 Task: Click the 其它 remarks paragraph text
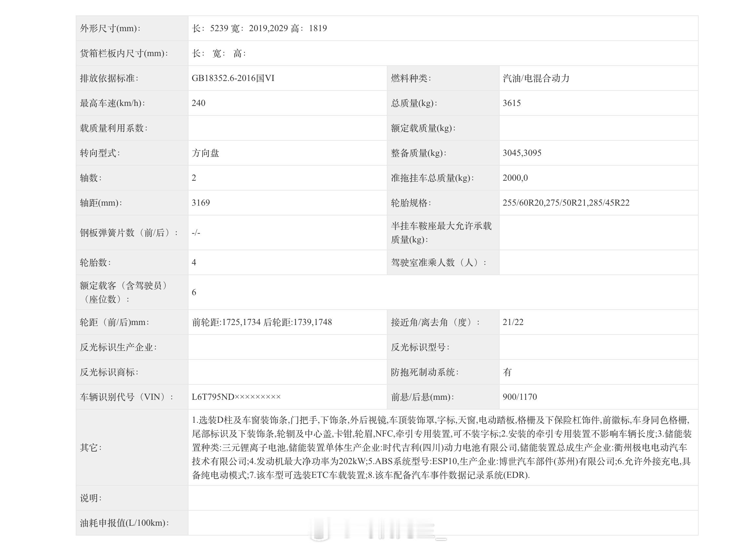tap(442, 447)
